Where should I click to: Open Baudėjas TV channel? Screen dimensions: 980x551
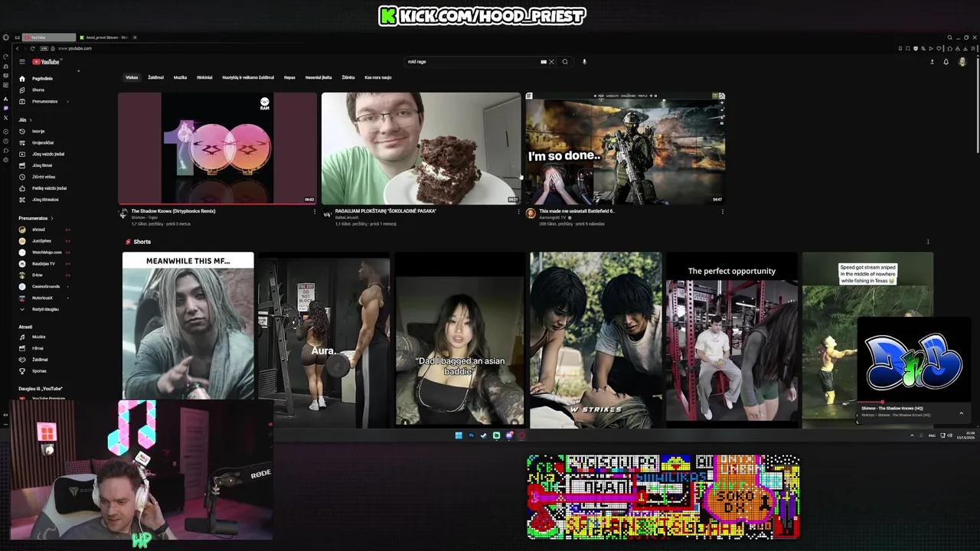(x=46, y=263)
